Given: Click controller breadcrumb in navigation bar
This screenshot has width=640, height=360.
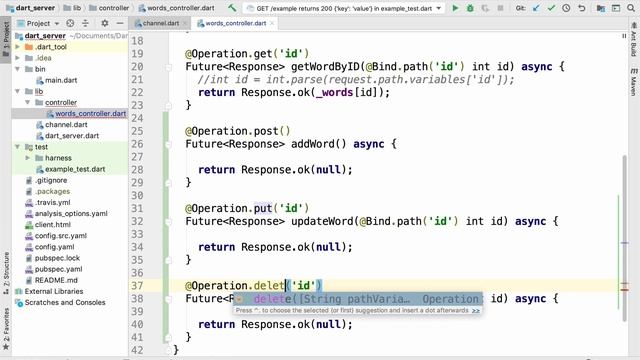Looking at the screenshot, I should pyautogui.click(x=109, y=8).
